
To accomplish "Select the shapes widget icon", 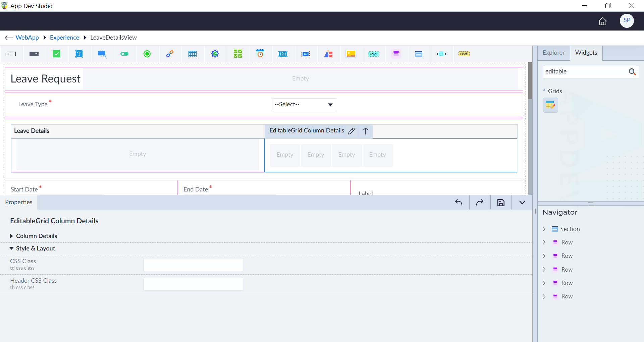I will point(328,54).
